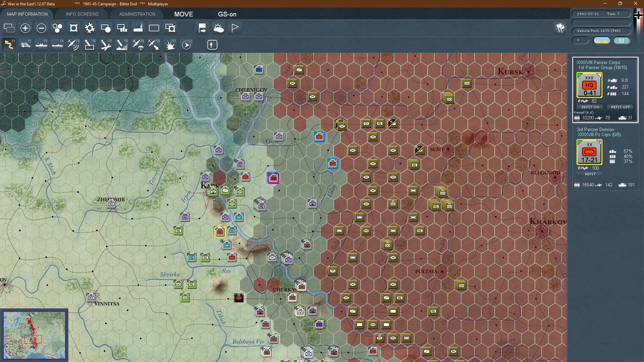644x362 pixels.
Task: Choose air transport paratrooper mode F9
Action: pyautogui.click(x=138, y=45)
